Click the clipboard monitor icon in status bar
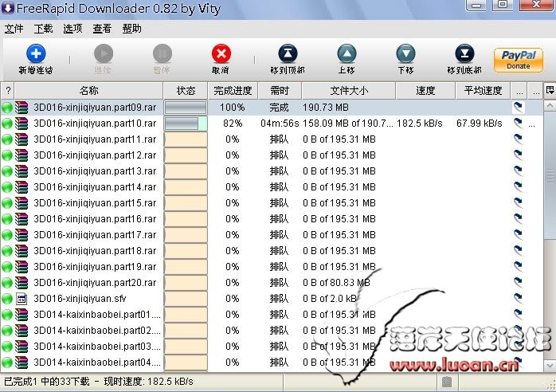The image size is (556, 392). 447,382
